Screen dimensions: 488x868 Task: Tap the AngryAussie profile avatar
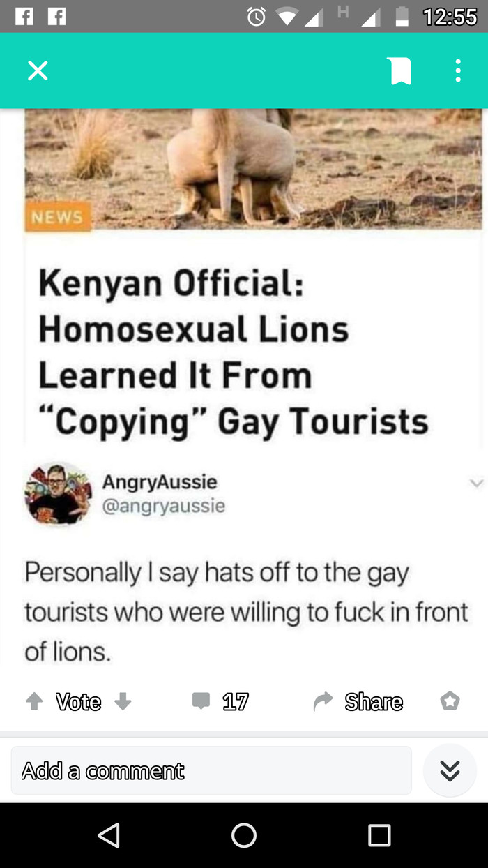[59, 493]
